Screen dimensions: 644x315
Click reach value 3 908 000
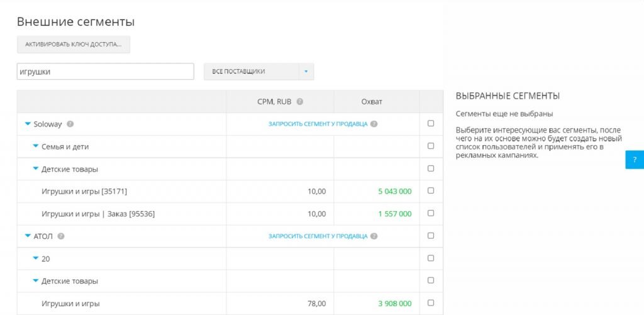click(x=395, y=304)
